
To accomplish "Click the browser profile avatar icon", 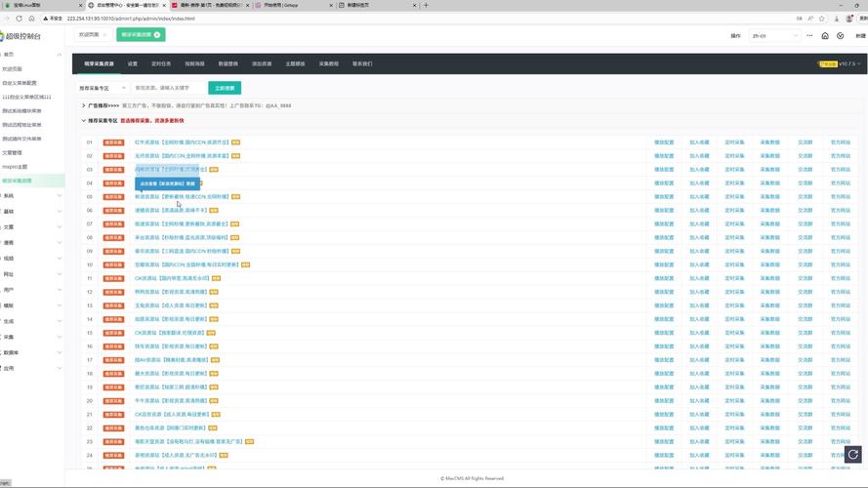I will pos(847,18).
